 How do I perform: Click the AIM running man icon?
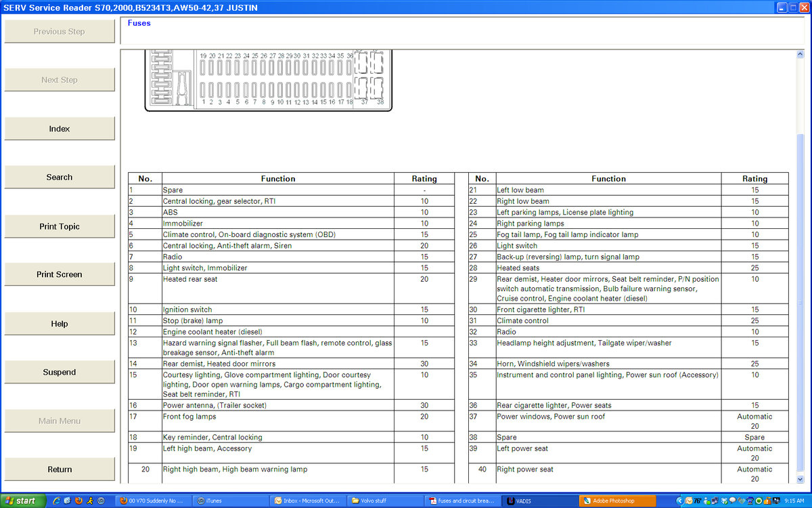point(89,501)
